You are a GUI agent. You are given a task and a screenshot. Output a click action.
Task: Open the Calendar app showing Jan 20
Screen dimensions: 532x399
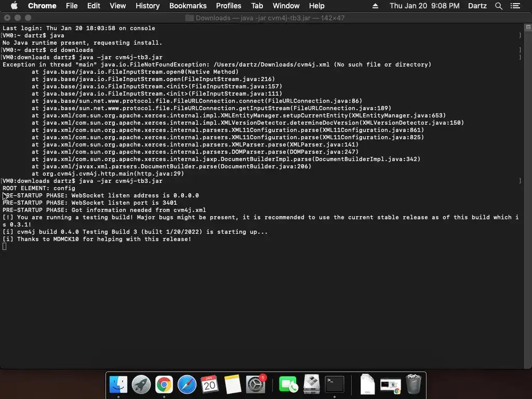(210, 384)
